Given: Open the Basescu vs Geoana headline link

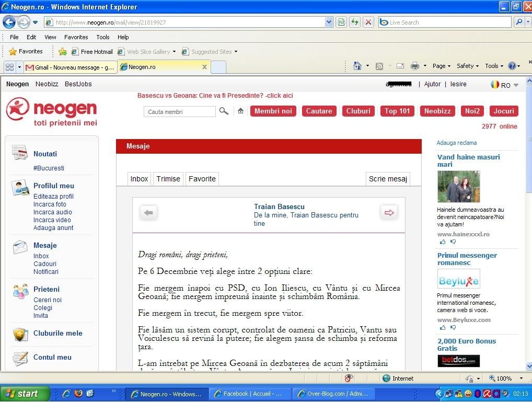Looking at the screenshot, I should click(x=215, y=96).
